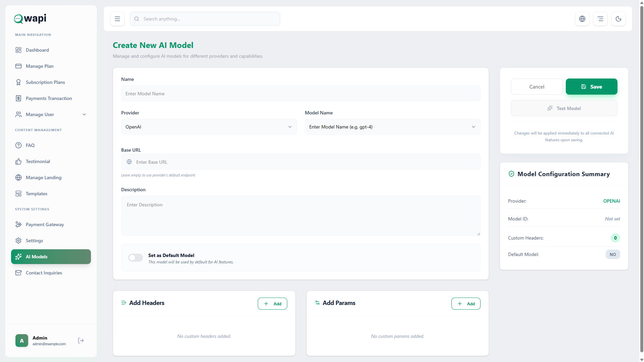Click the wapi logo

pyautogui.click(x=30, y=18)
